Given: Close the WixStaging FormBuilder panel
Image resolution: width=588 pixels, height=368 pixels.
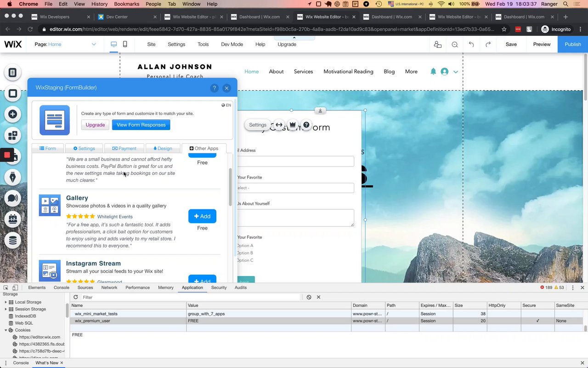Looking at the screenshot, I should pyautogui.click(x=226, y=88).
